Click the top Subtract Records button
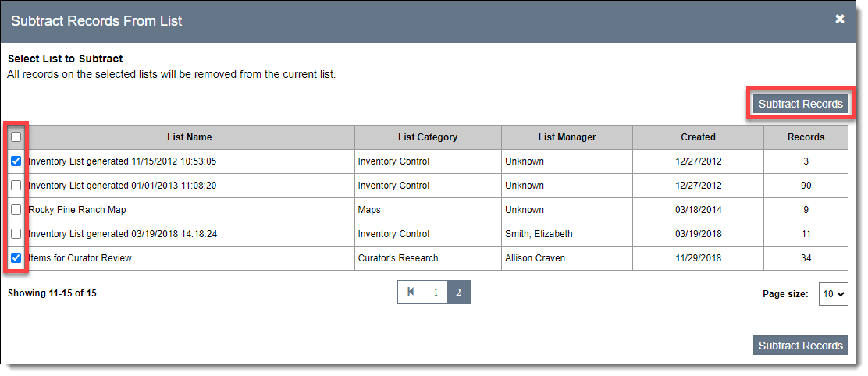 [x=800, y=104]
